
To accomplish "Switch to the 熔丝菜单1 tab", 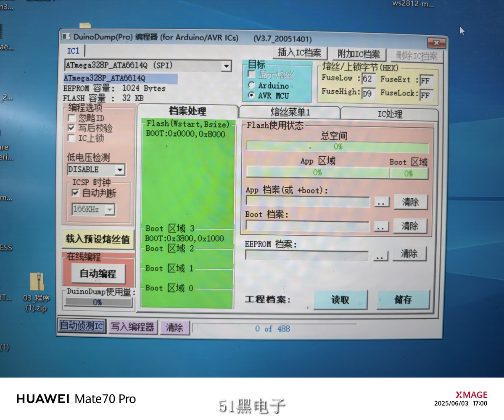I will 290,112.
